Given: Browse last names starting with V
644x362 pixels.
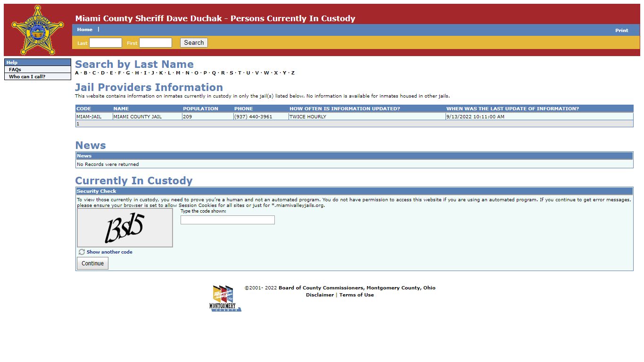Looking at the screenshot, I should click(x=257, y=73).
